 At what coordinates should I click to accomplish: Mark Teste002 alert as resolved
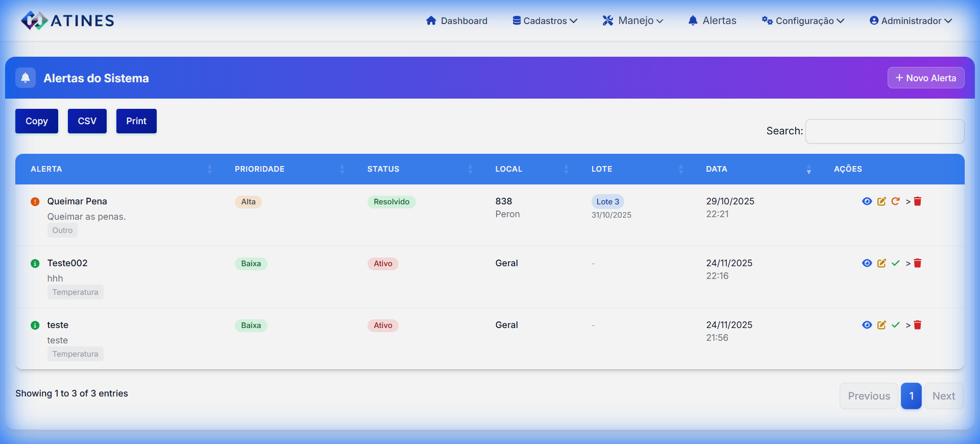coord(895,263)
